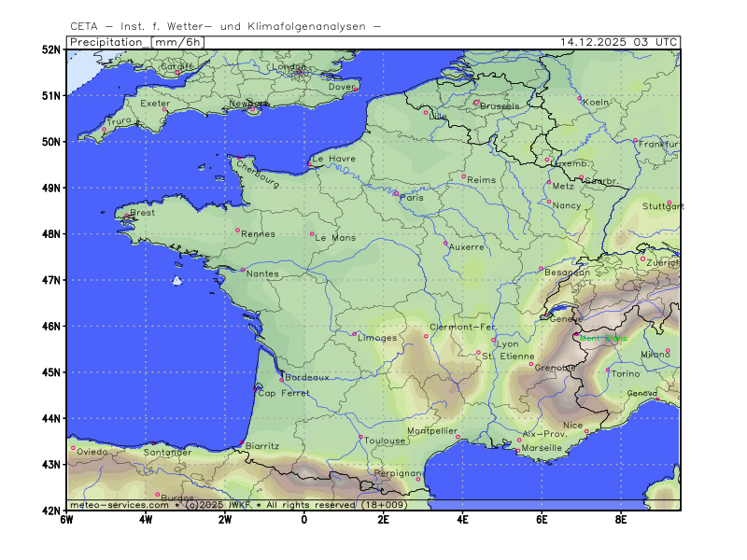This screenshot has height=560, width=747.
Task: Click the Clermont-Fer city label
Action: tap(462, 327)
